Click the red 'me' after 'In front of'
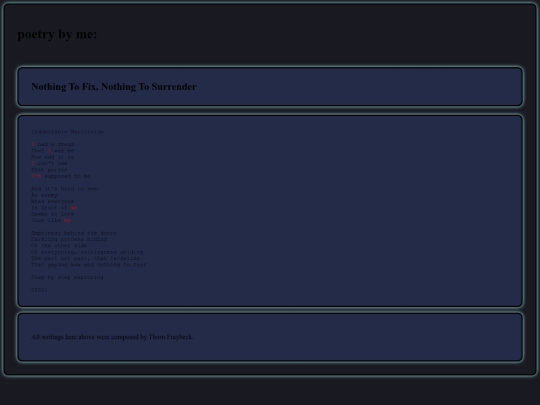This screenshot has height=405, width=540. point(74,208)
